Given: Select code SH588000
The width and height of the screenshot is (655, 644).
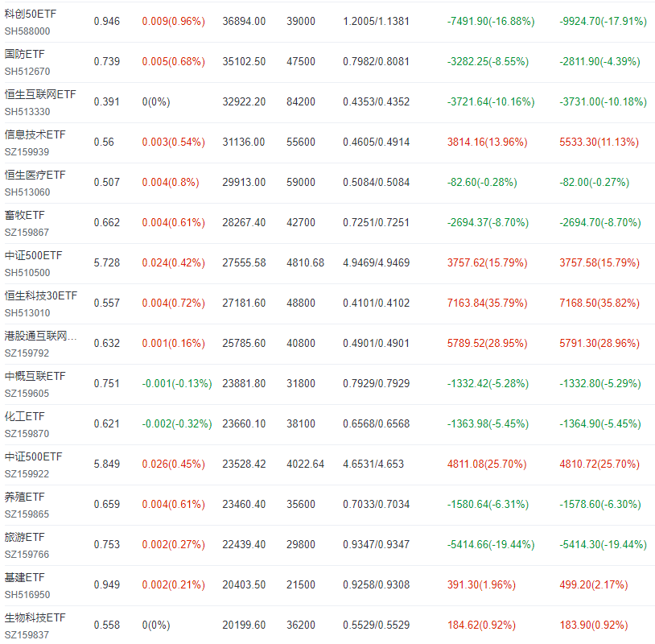Looking at the screenshot, I should 27,31.
